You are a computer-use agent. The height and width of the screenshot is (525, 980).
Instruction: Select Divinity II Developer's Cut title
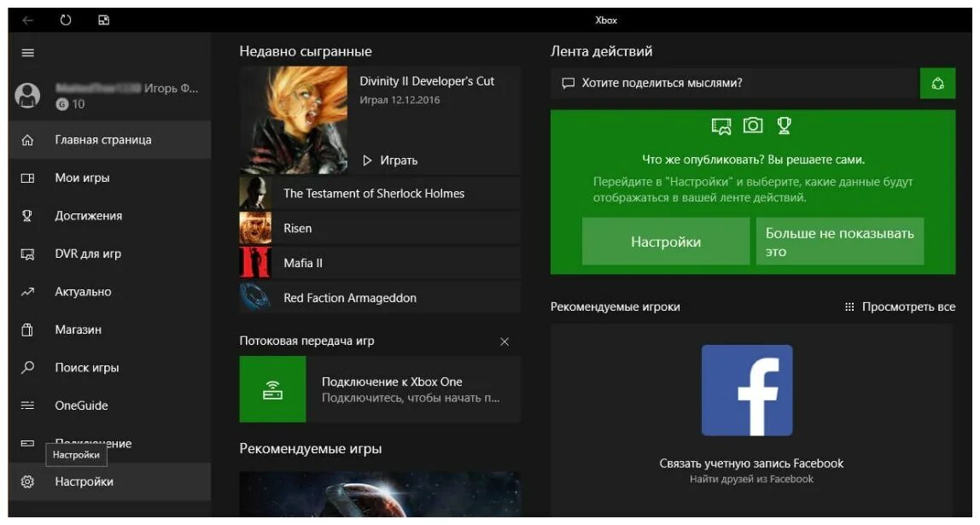click(x=427, y=81)
